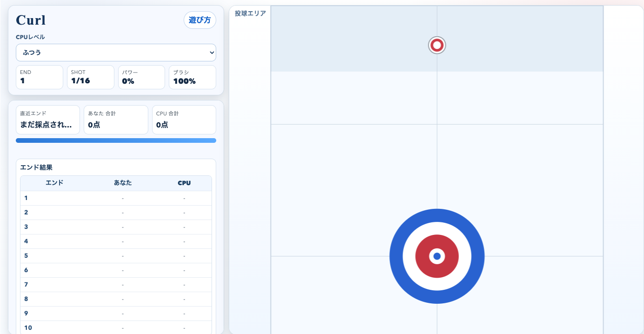The height and width of the screenshot is (334, 644).
Task: Select the CPU 合計 score card
Action: tap(184, 120)
